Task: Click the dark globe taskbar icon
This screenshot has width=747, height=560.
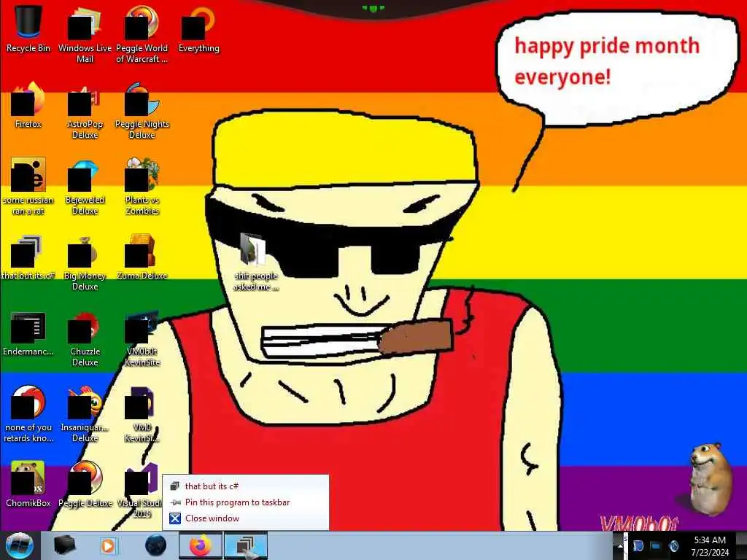Action: point(155,545)
